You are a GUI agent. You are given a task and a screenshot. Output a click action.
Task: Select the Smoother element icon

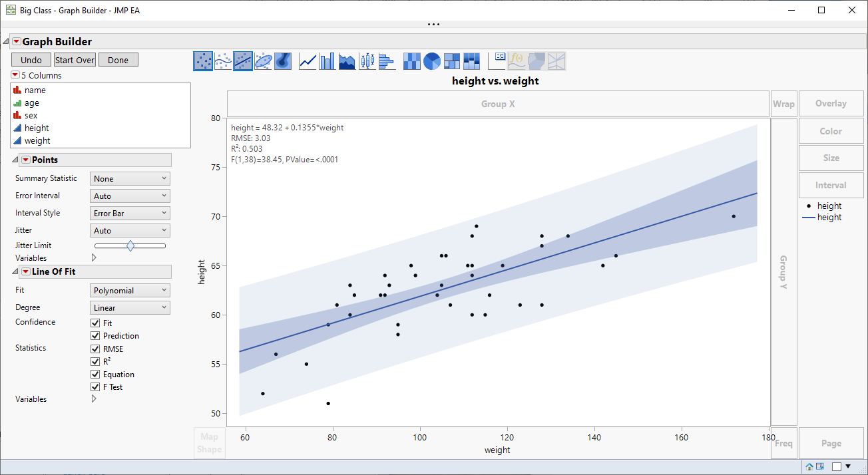[223, 61]
